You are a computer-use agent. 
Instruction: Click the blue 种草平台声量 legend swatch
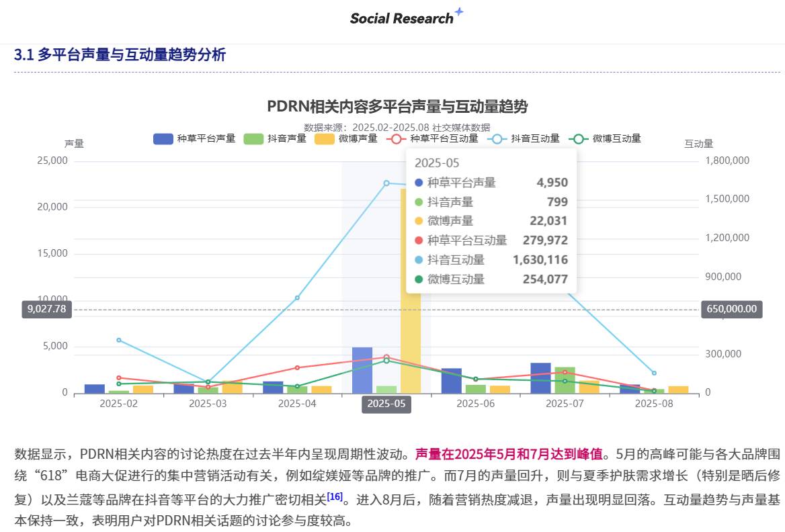click(x=163, y=139)
